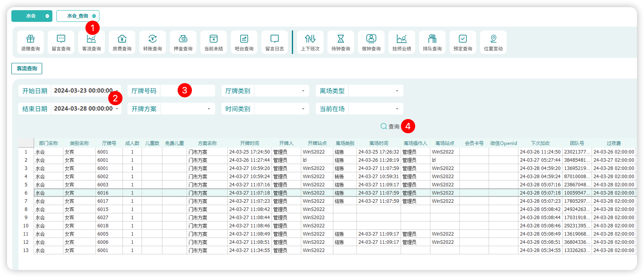Sort by 过夜费 column header
The height and width of the screenshot is (277, 644).
pos(613,143)
